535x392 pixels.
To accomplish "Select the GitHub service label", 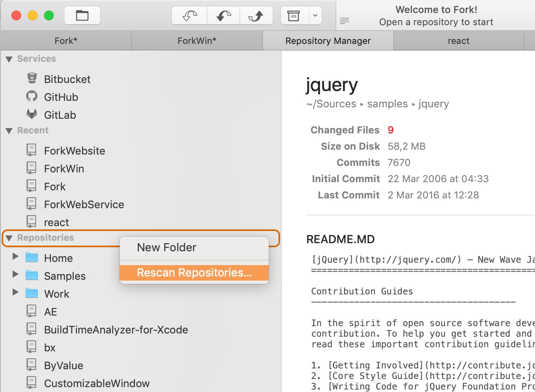I will 61,97.
